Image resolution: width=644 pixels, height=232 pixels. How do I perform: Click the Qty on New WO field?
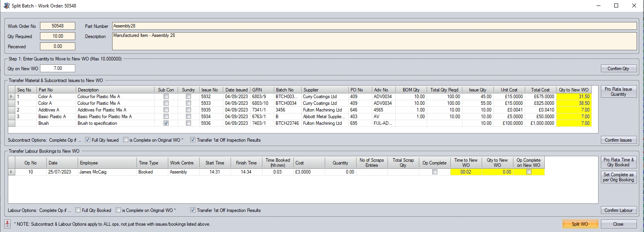click(x=58, y=68)
